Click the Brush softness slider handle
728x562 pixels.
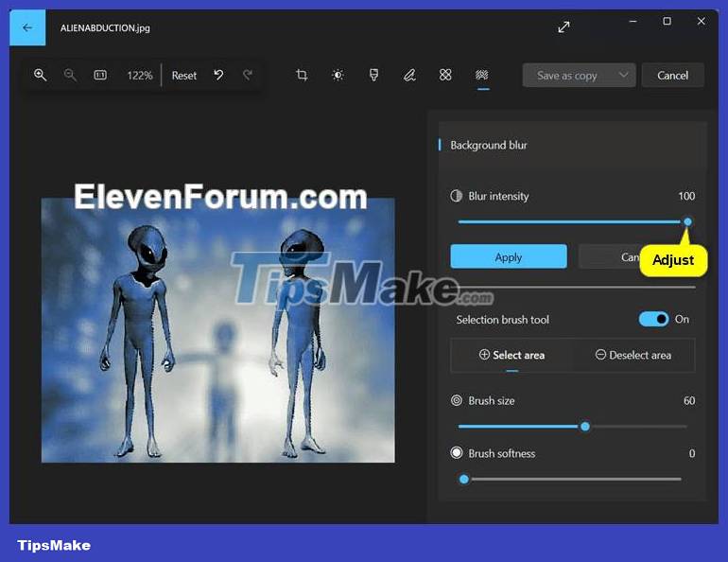click(464, 480)
